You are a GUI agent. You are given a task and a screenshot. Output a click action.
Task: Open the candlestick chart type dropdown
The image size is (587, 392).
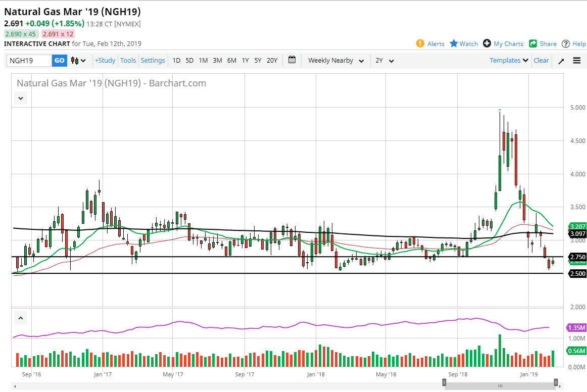78,61
